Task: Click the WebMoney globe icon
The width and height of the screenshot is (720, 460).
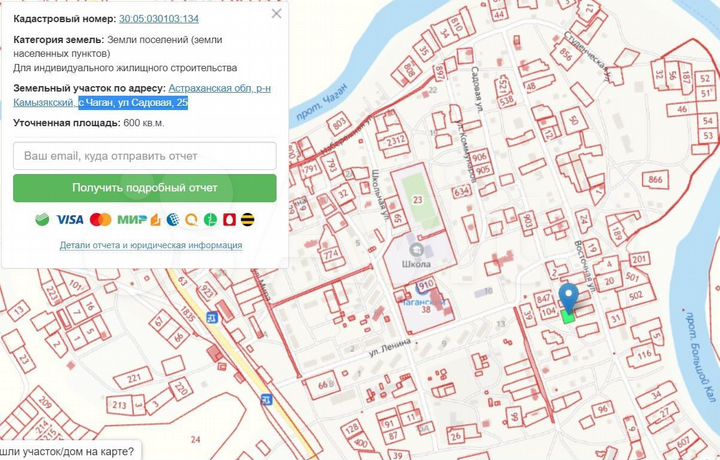Action: click(173, 219)
